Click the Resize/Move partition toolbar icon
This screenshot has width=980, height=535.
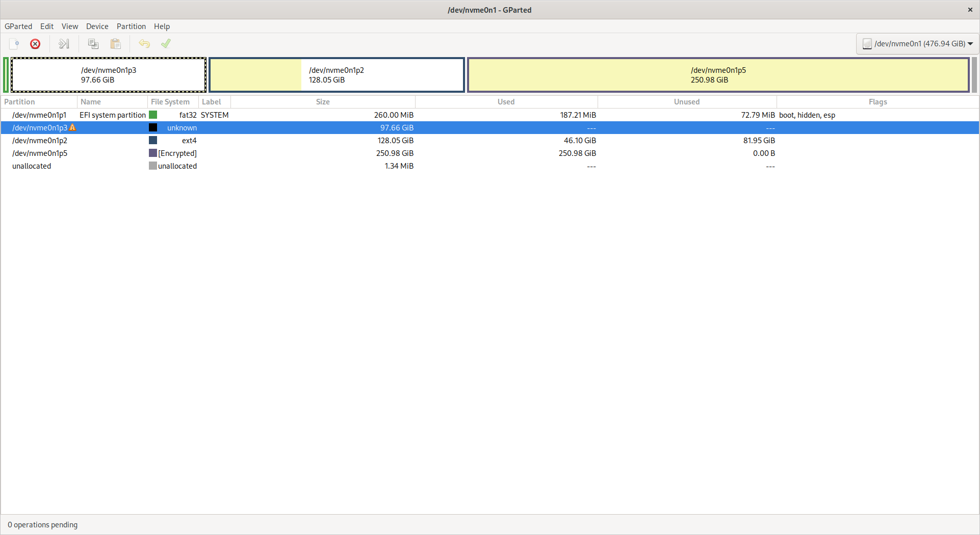[64, 44]
